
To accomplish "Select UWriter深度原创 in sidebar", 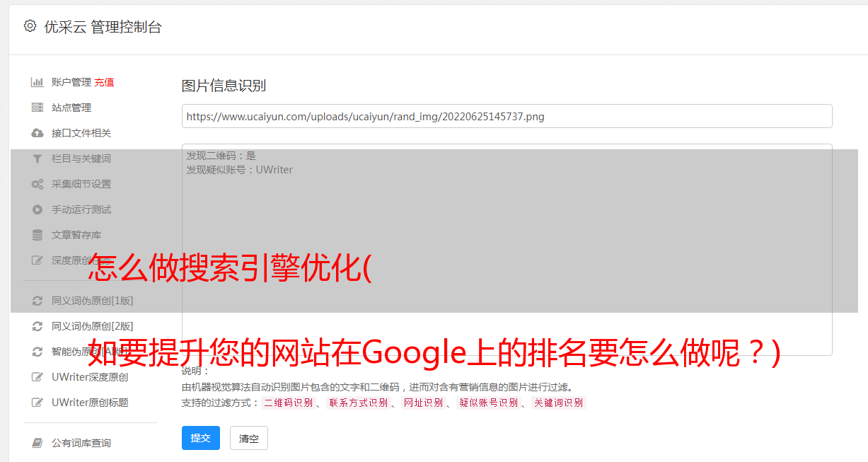I will (x=90, y=377).
